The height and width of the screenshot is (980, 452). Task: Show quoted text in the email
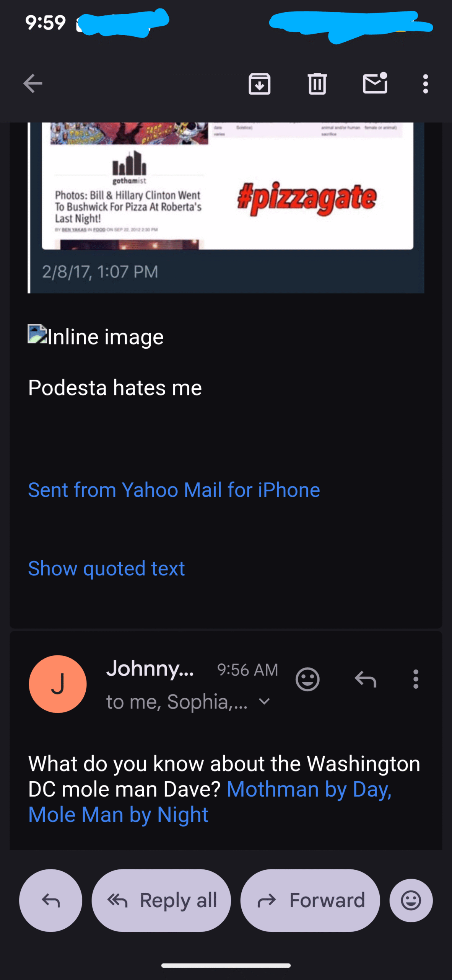(x=106, y=568)
